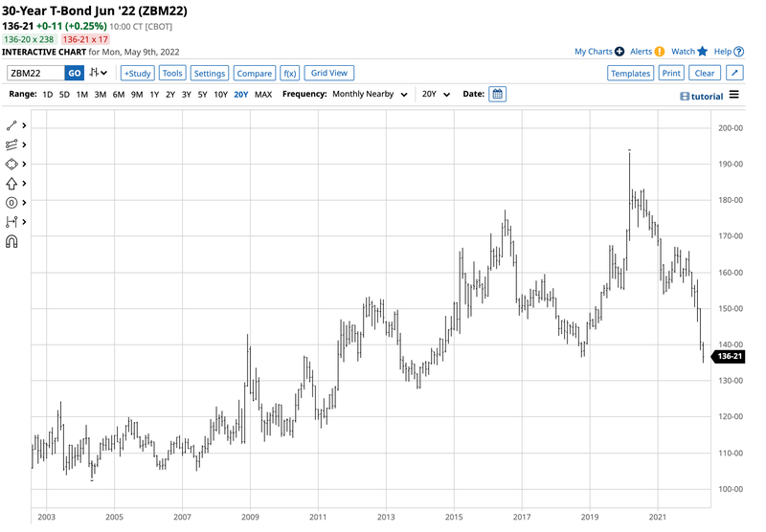Click the My Charts plus icon
Screen dimensions: 766x532
click(x=620, y=52)
